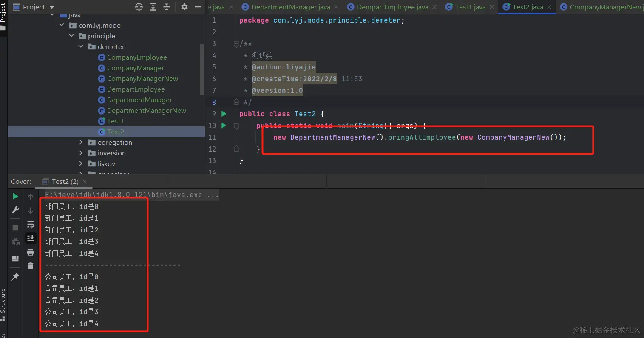Rerun Test2 with the green play icon in Run panel
The height and width of the screenshot is (338, 644).
tap(15, 196)
